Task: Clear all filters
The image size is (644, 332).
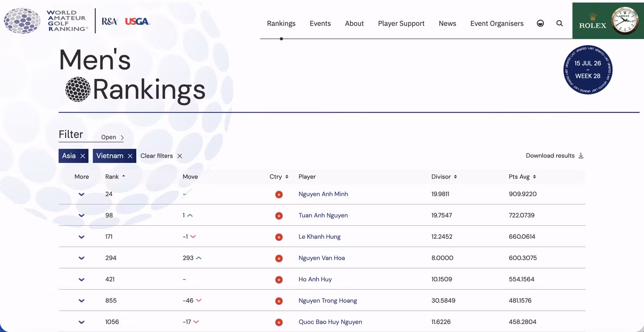Action: click(161, 156)
